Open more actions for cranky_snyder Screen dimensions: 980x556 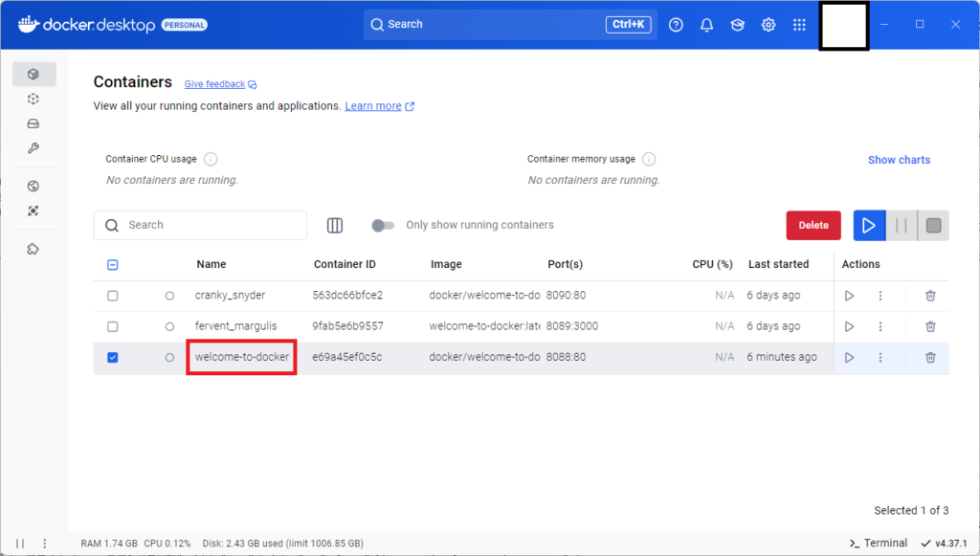880,296
